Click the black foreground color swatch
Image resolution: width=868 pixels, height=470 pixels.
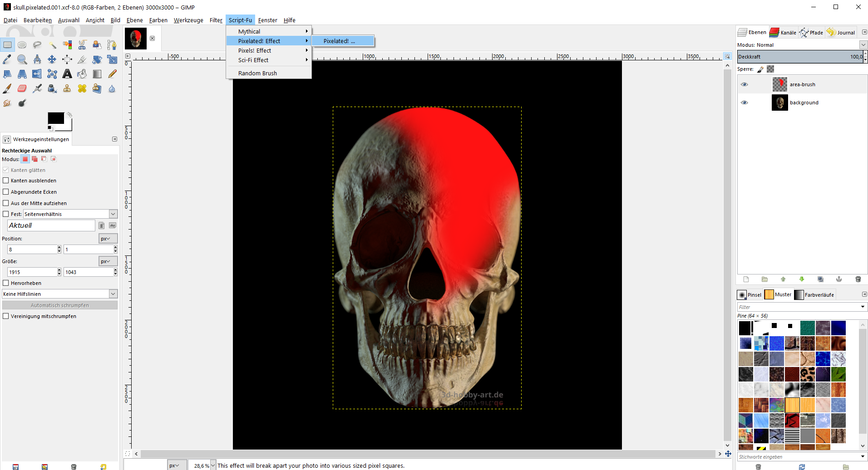(55, 118)
